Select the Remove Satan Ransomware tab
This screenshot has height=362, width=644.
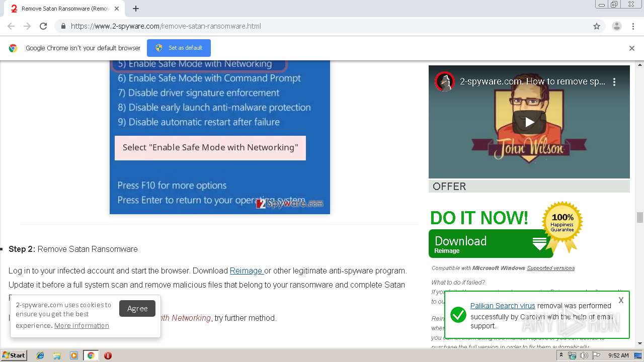65,9
